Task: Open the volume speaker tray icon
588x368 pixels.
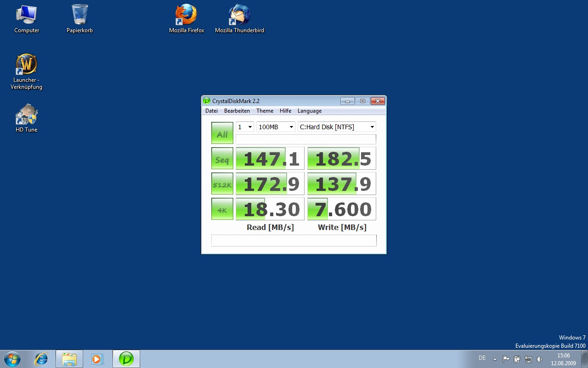Action: coord(539,359)
